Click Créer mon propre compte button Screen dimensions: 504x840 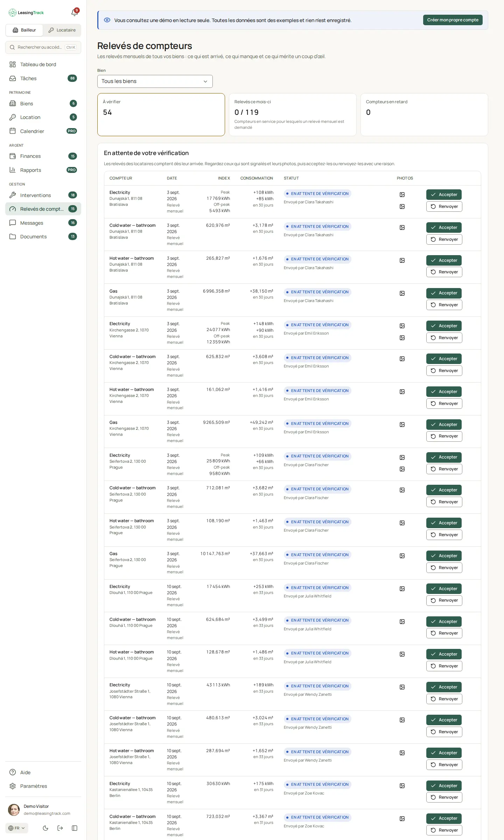tap(453, 20)
